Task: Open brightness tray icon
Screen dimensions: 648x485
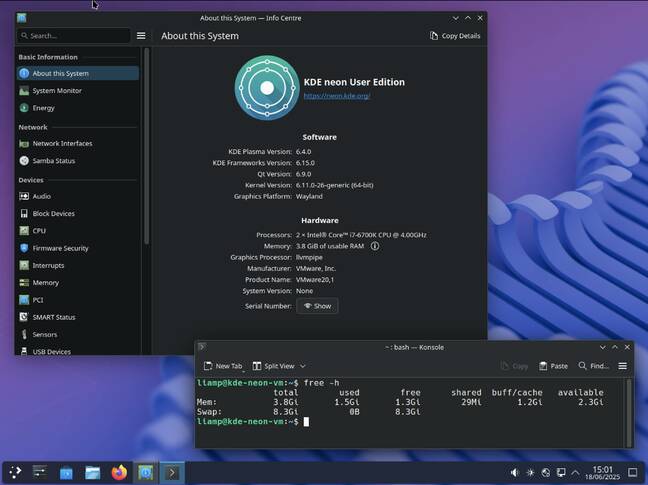Action: (530, 472)
